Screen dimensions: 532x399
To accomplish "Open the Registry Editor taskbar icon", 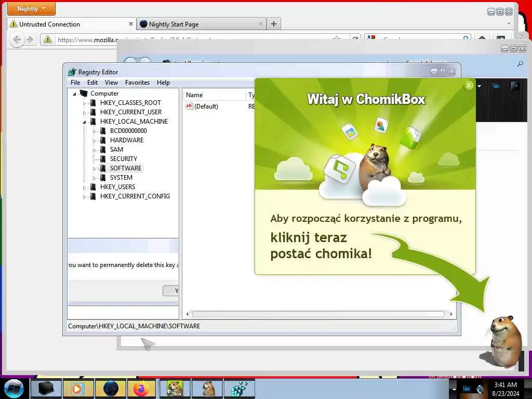I will [x=240, y=389].
